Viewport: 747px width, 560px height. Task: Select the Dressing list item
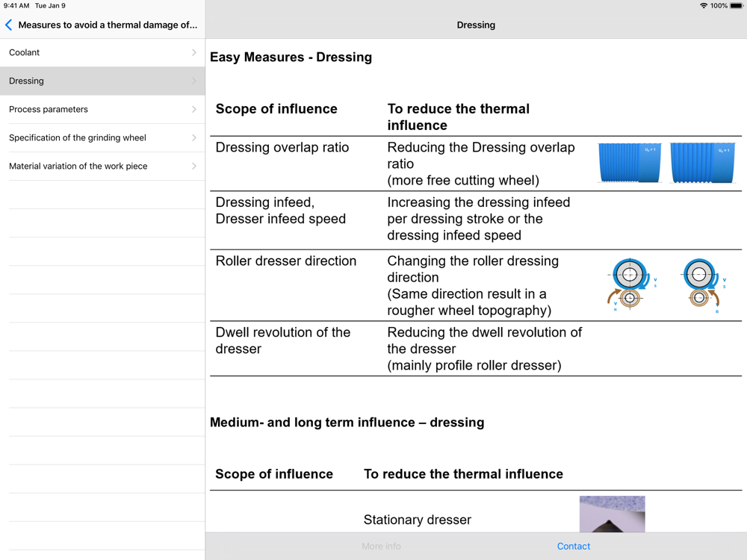(x=102, y=81)
